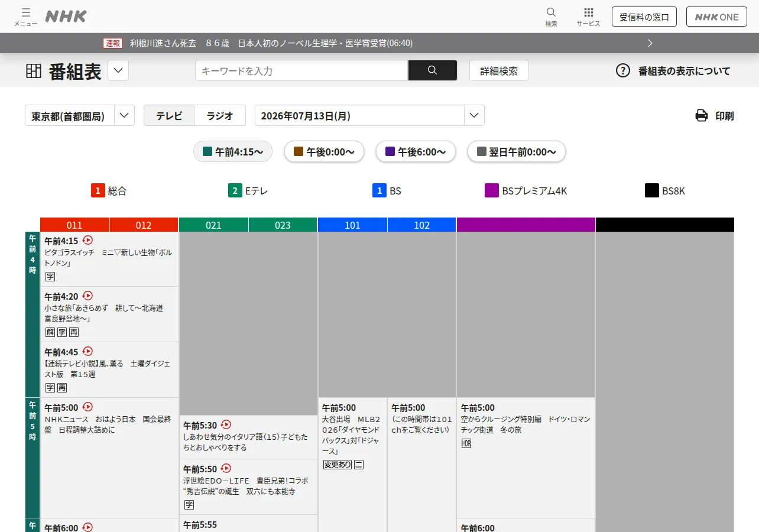The width and height of the screenshot is (759, 532).
Task: Expand the breaking news arrow
Action: [x=650, y=43]
